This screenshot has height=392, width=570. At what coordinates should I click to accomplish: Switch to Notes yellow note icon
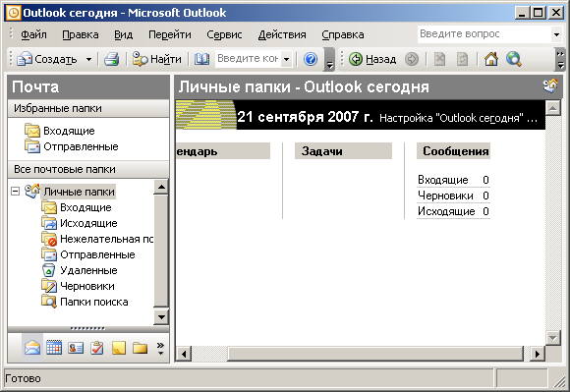tap(119, 348)
